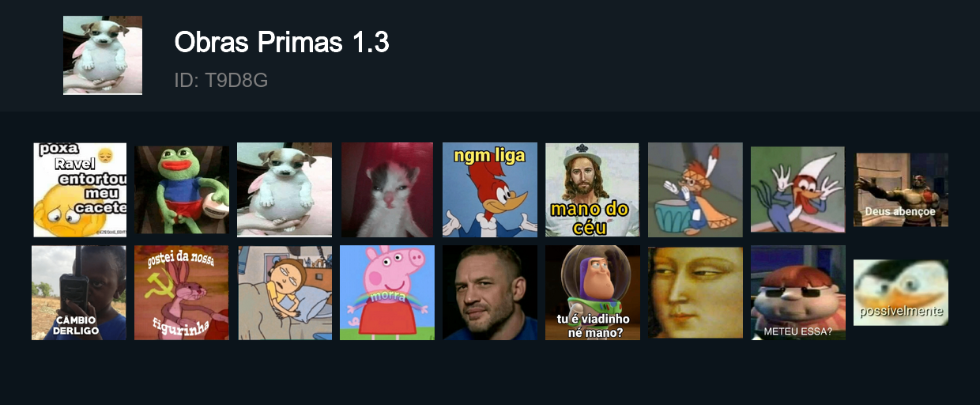Choose the Peppa Pig 'morra' sticker

(387, 293)
